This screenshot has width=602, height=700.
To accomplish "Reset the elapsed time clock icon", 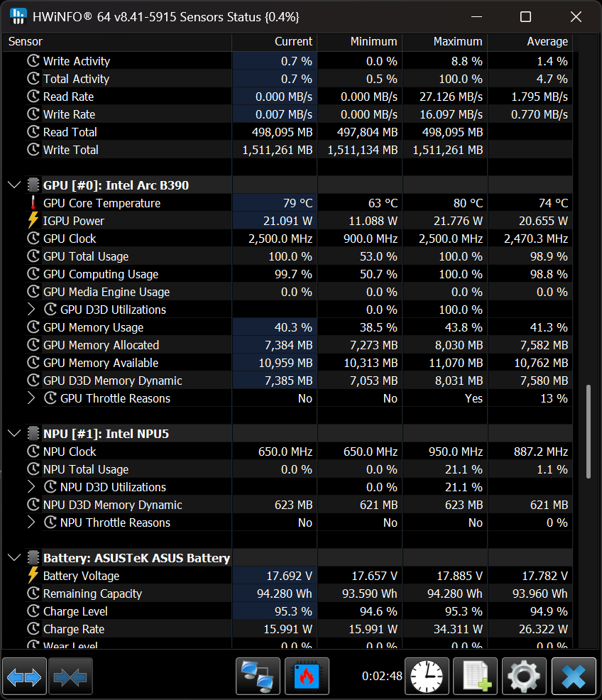I will point(427,677).
